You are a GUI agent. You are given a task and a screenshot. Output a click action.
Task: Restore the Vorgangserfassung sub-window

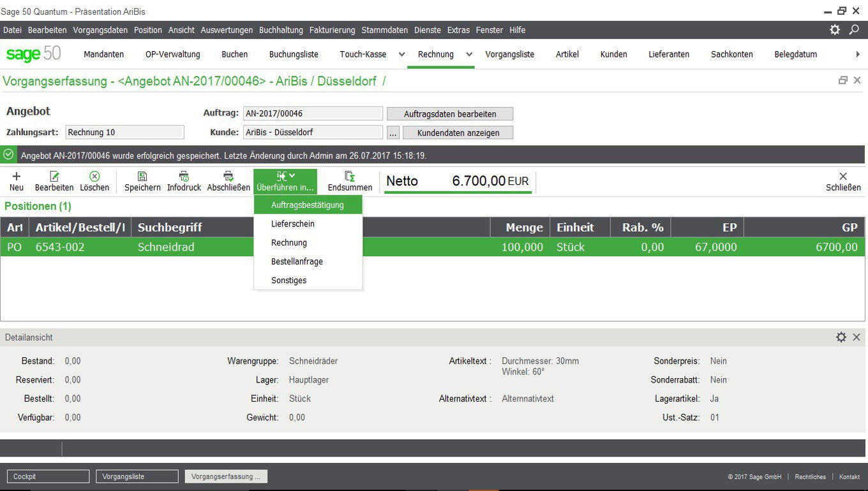(x=843, y=80)
